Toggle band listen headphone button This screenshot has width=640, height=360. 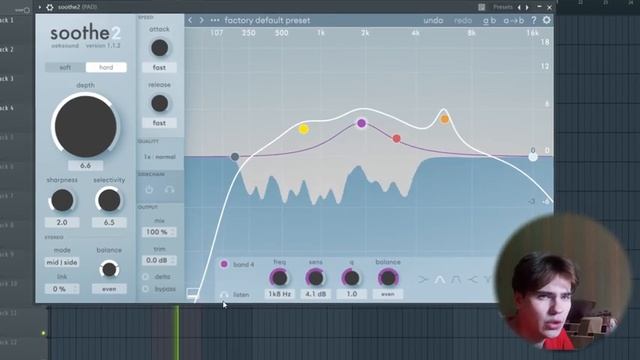click(224, 295)
